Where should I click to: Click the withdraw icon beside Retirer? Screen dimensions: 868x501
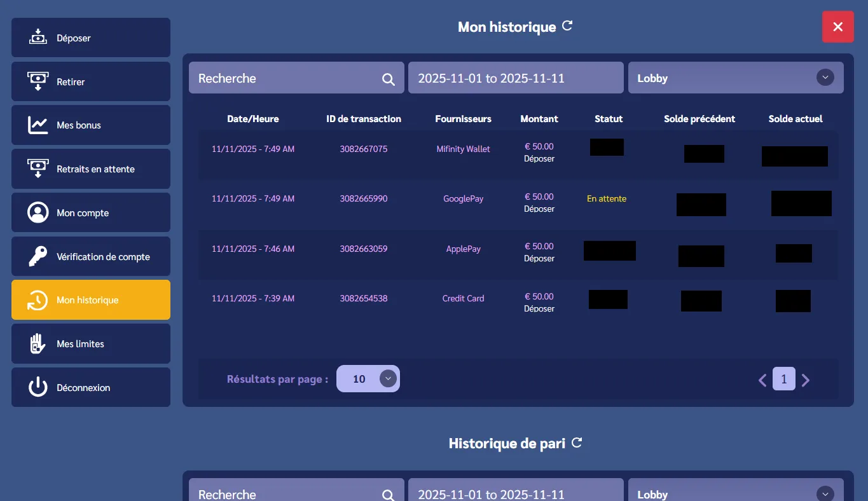coord(38,81)
